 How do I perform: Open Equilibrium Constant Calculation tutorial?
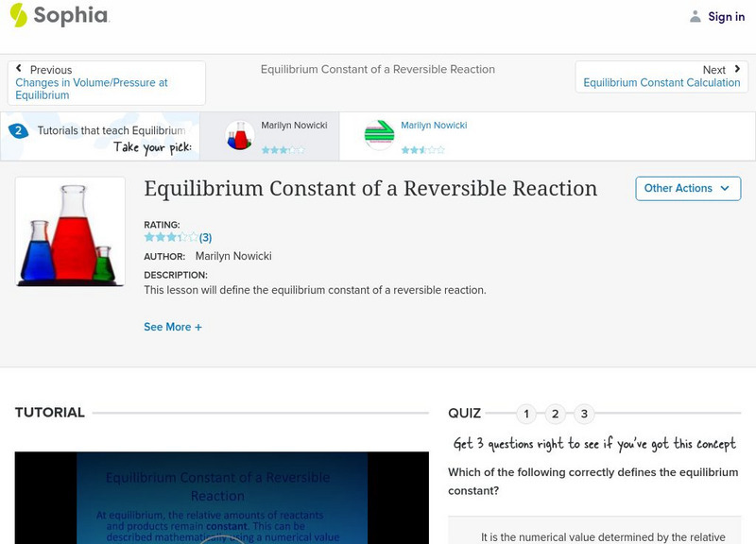[661, 82]
